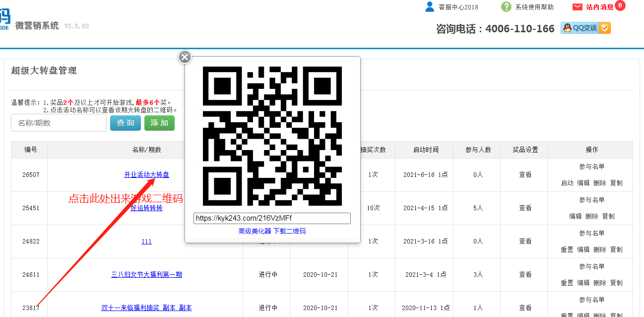Open 高级美化器 link under QR code
This screenshot has width=644, height=317.
[255, 231]
